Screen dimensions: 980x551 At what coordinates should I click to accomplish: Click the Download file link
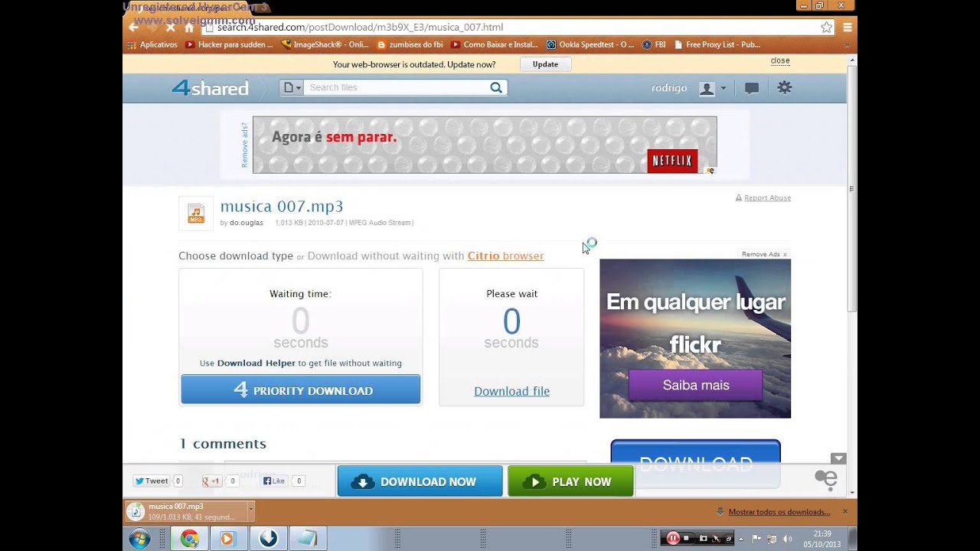coord(511,391)
